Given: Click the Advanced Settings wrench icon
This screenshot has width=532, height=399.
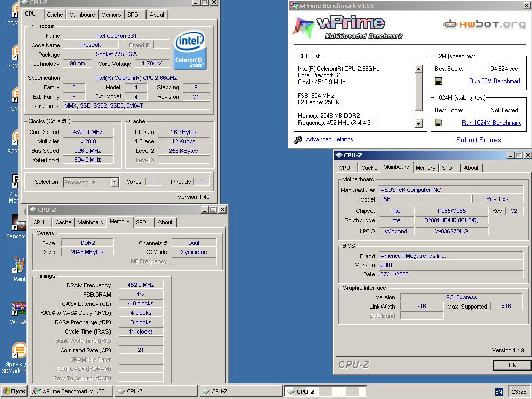Looking at the screenshot, I should (298, 139).
